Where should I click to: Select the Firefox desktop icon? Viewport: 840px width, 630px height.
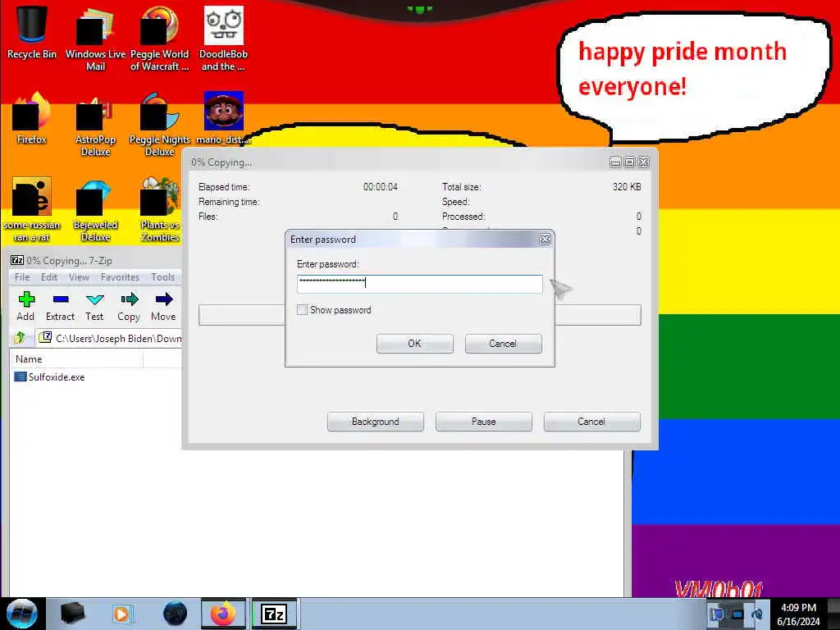coord(32,119)
